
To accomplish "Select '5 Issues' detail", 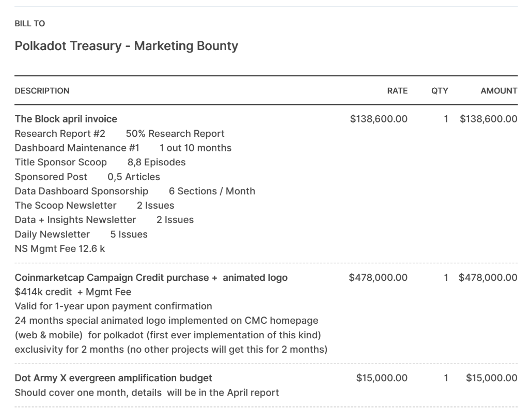I will [x=129, y=234].
